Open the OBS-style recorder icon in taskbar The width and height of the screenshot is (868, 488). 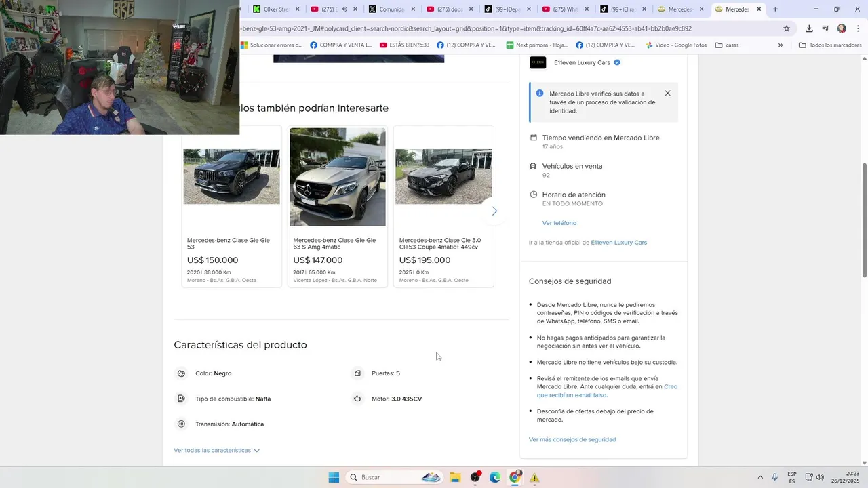click(475, 477)
